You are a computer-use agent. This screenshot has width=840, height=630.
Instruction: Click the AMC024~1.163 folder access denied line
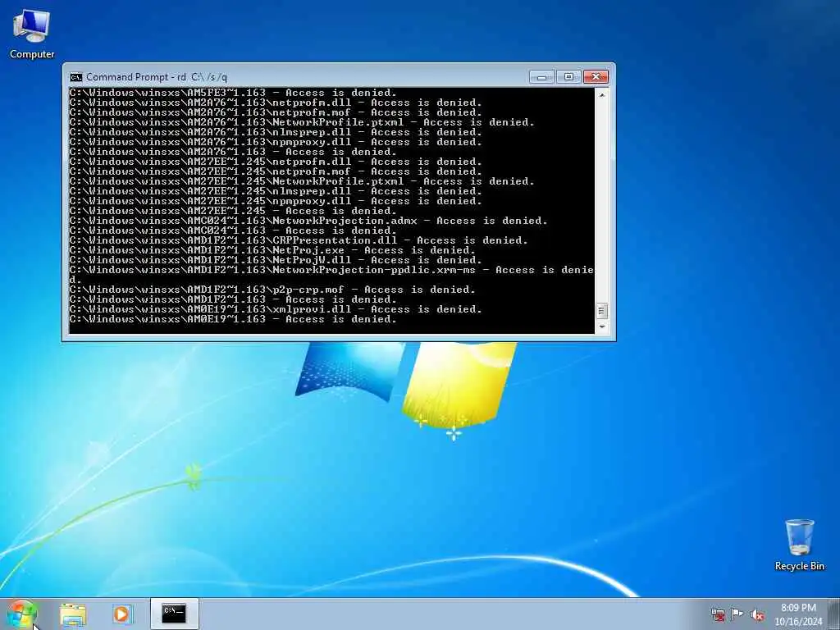click(x=233, y=231)
